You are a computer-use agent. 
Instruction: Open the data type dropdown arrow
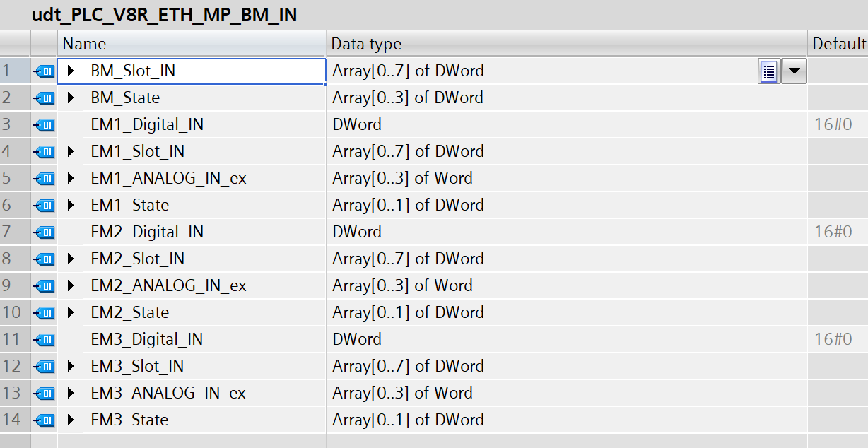[794, 71]
